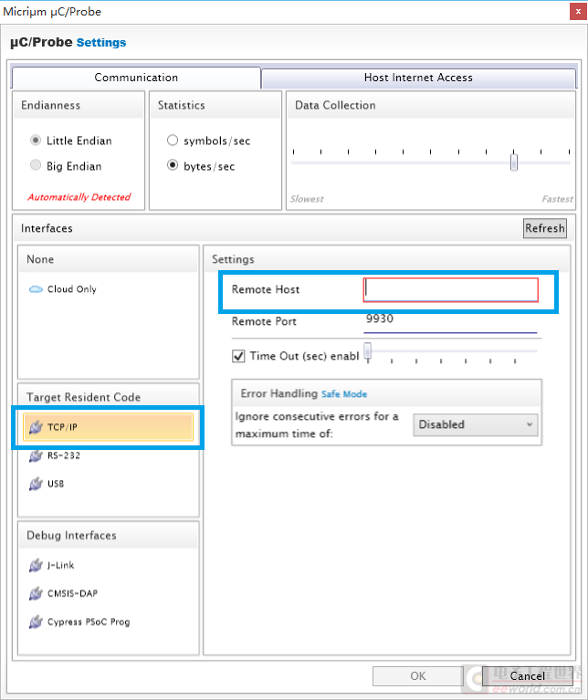The height and width of the screenshot is (700, 588).
Task: Select the CMSIS-DAP label
Action: pyautogui.click(x=73, y=594)
